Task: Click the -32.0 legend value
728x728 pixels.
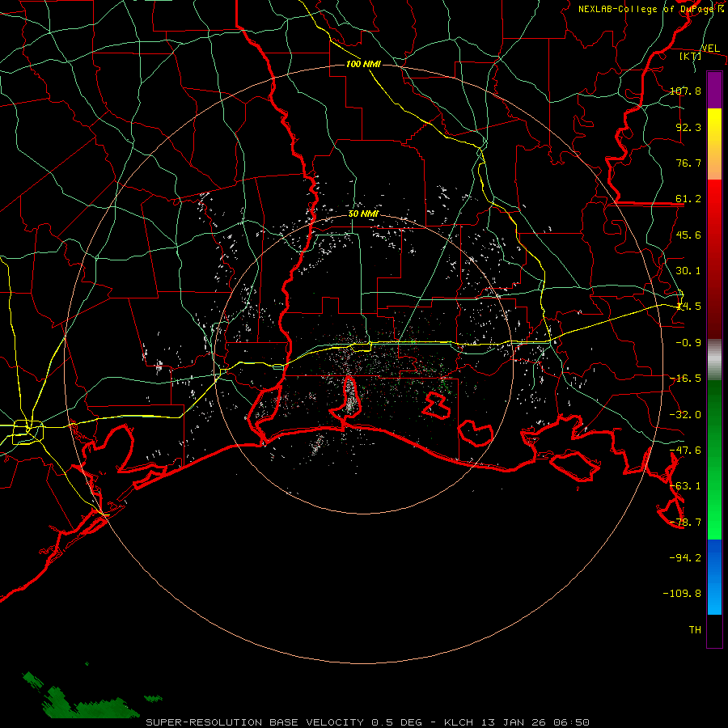Action: pyautogui.click(x=685, y=415)
